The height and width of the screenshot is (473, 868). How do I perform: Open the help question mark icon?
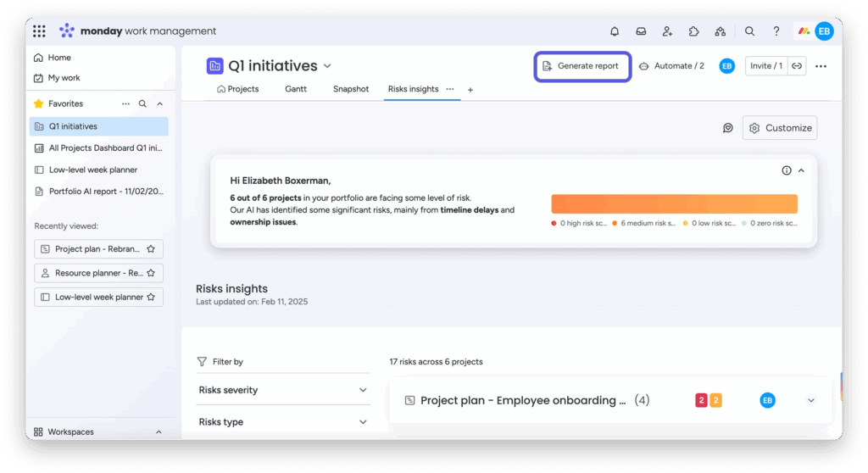coord(776,31)
